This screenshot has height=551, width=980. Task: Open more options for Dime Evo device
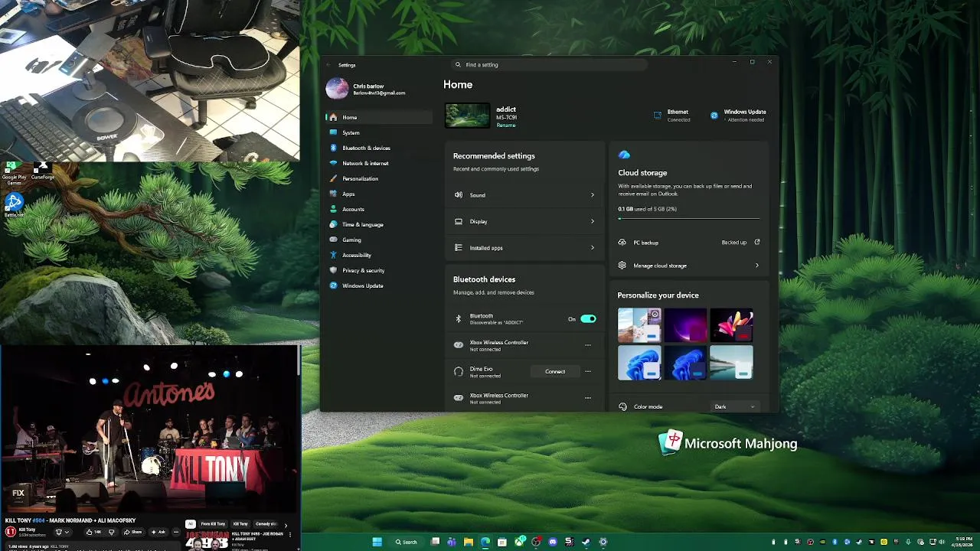point(588,371)
